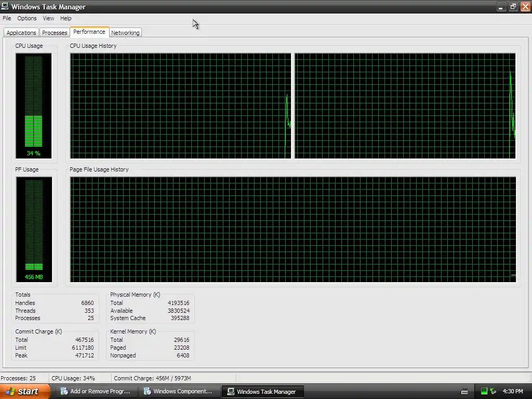Click the Page File Usage History label
The height and width of the screenshot is (399, 532).
pos(99,169)
